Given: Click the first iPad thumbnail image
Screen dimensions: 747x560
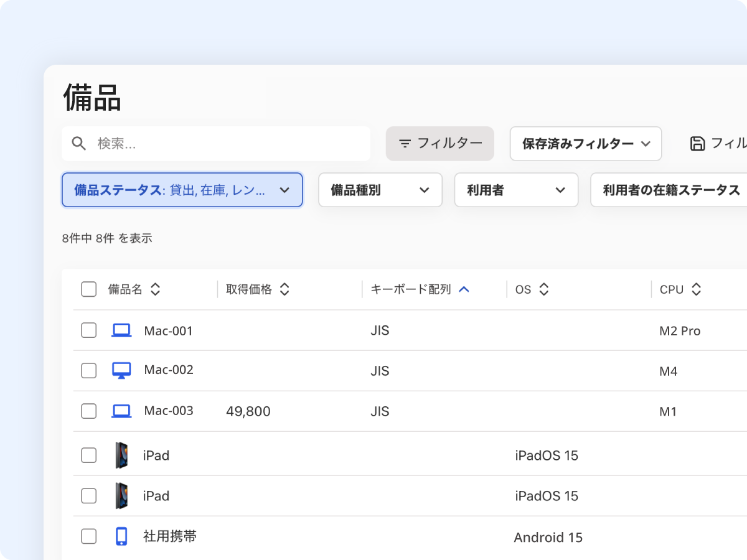Looking at the screenshot, I should [121, 455].
